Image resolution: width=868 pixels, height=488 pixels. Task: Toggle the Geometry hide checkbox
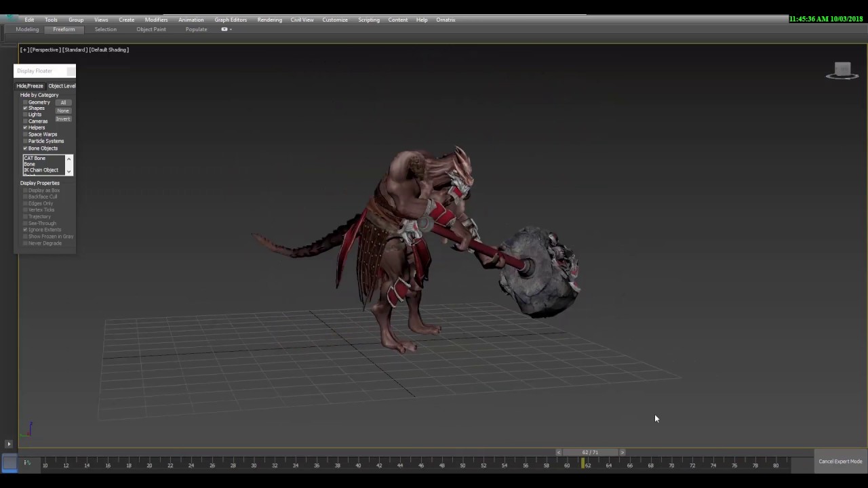(x=25, y=102)
